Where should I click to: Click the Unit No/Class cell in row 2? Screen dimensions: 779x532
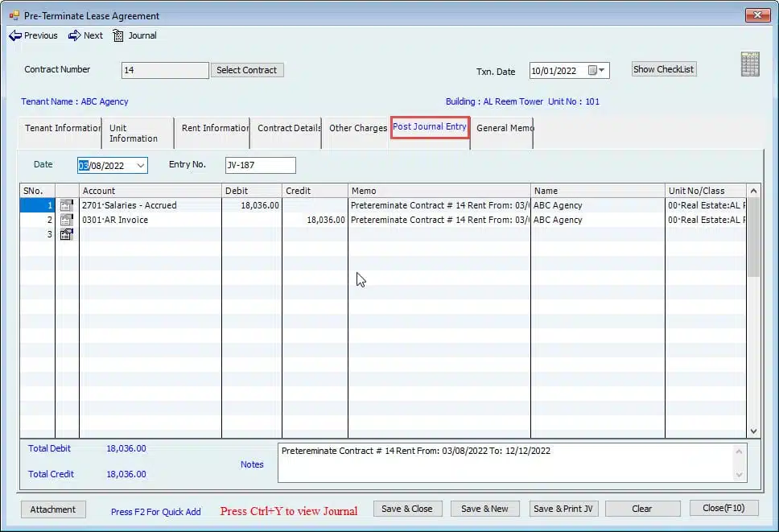click(x=706, y=220)
